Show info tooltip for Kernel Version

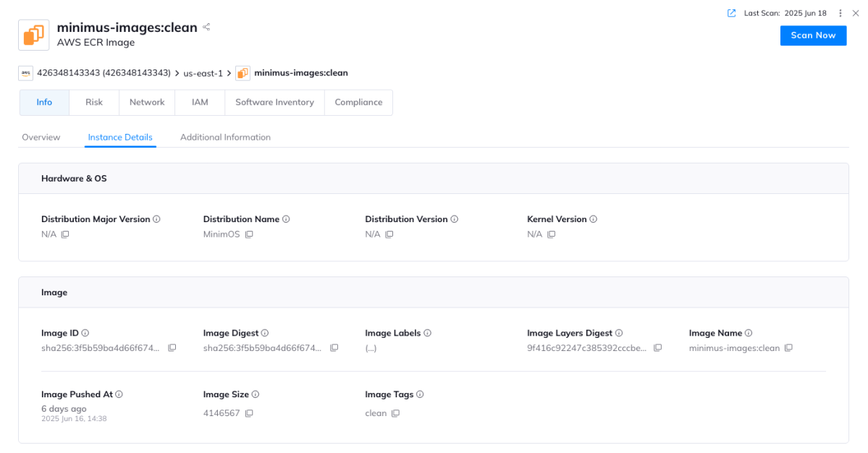click(x=594, y=219)
